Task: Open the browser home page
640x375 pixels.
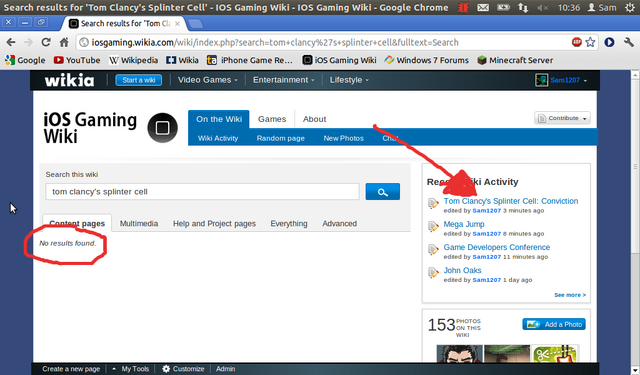Action: click(x=64, y=42)
